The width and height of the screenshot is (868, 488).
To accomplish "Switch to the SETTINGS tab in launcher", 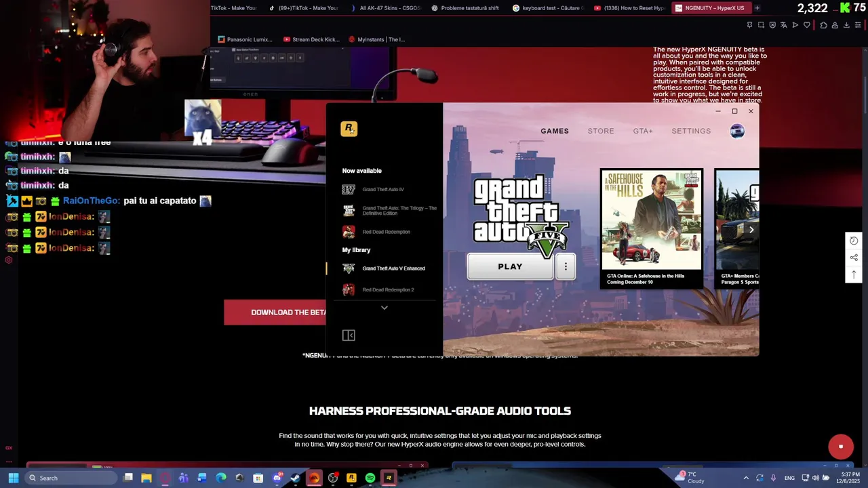I will click(x=691, y=131).
